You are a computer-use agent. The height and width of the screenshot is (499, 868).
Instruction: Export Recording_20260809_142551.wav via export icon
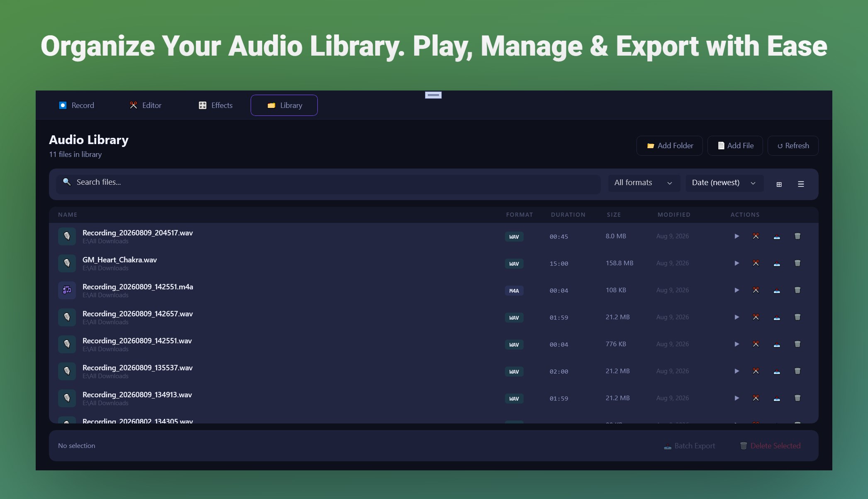(x=777, y=344)
